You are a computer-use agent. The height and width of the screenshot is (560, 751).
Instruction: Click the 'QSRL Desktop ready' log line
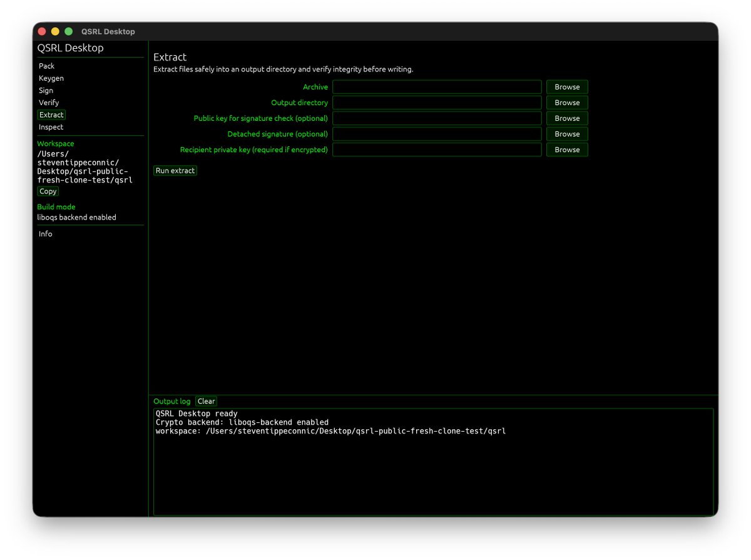[197, 414]
